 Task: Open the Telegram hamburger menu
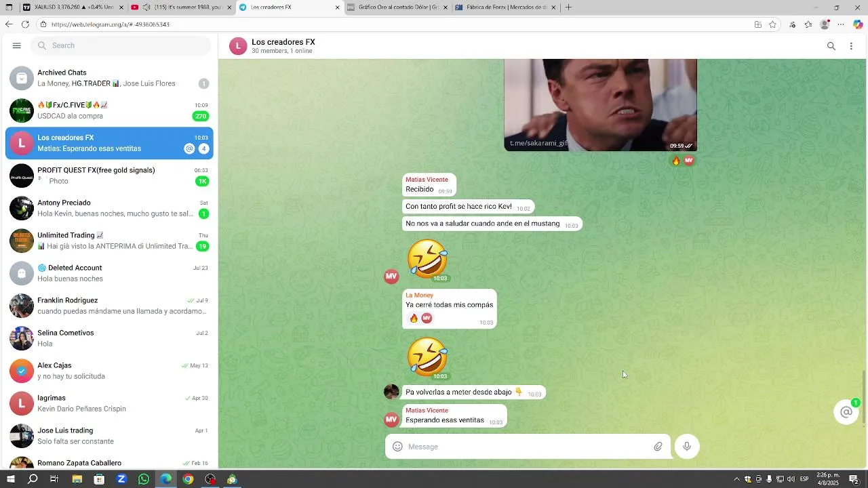[17, 45]
